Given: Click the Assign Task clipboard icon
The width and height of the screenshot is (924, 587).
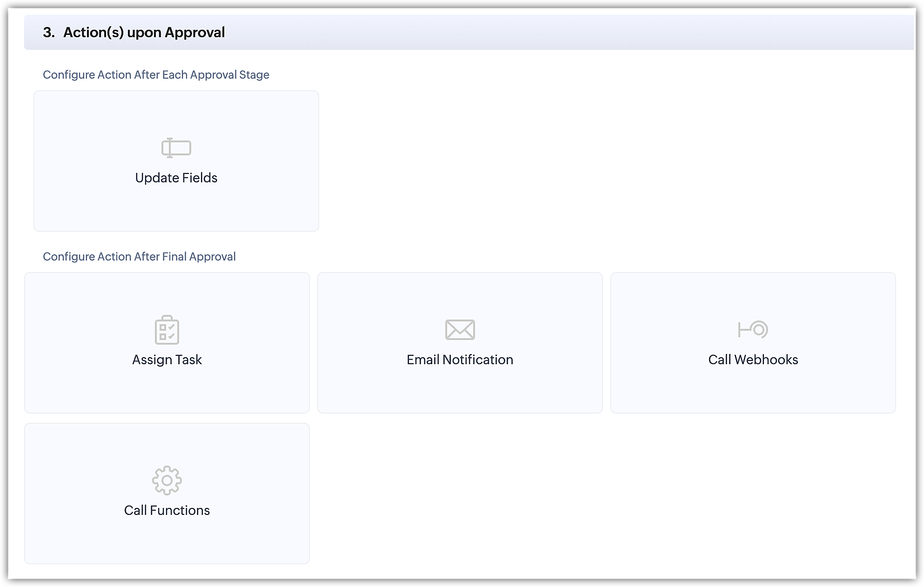Looking at the screenshot, I should pos(167,330).
